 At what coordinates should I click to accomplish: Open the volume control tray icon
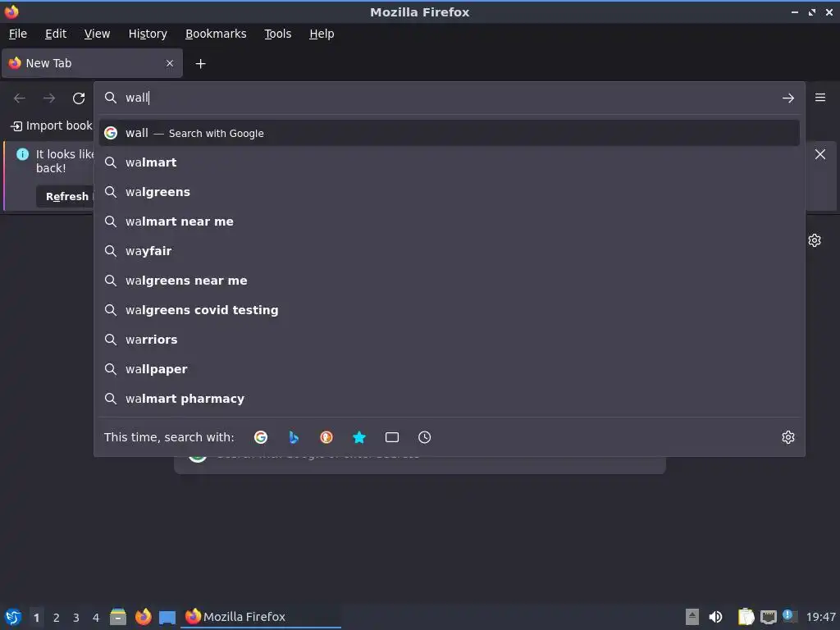(x=715, y=617)
